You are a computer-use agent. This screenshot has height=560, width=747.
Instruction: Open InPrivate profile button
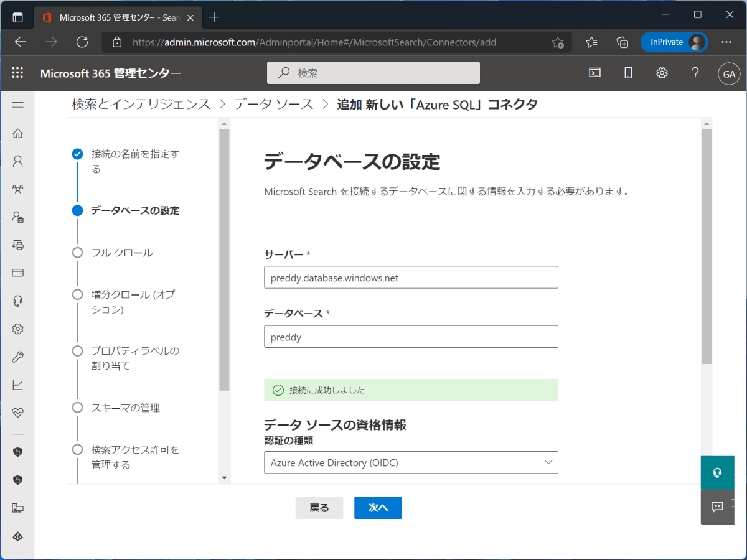[674, 42]
